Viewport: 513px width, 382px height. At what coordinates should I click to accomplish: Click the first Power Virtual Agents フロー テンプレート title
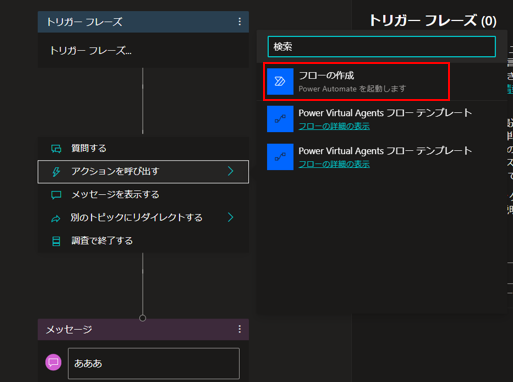pos(385,113)
